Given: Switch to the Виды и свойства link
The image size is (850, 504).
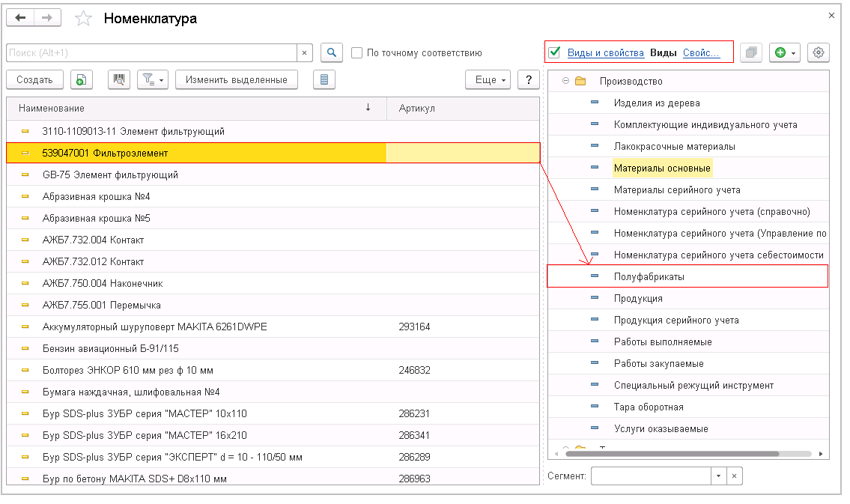Looking at the screenshot, I should click(605, 53).
